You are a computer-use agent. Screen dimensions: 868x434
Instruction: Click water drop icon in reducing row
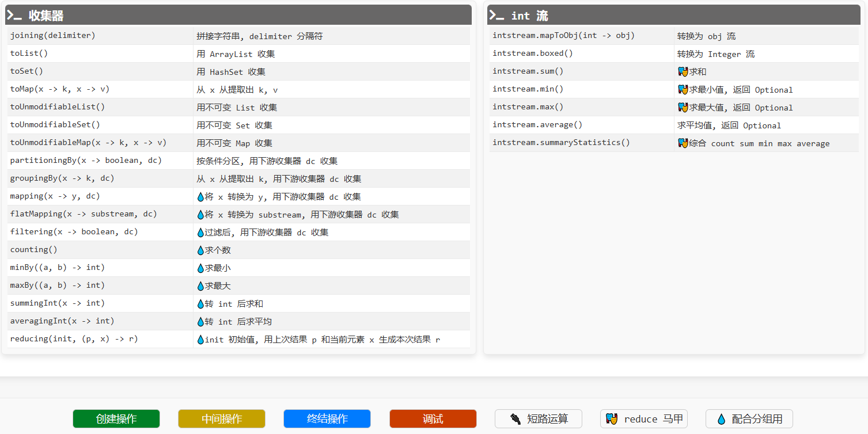(200, 340)
